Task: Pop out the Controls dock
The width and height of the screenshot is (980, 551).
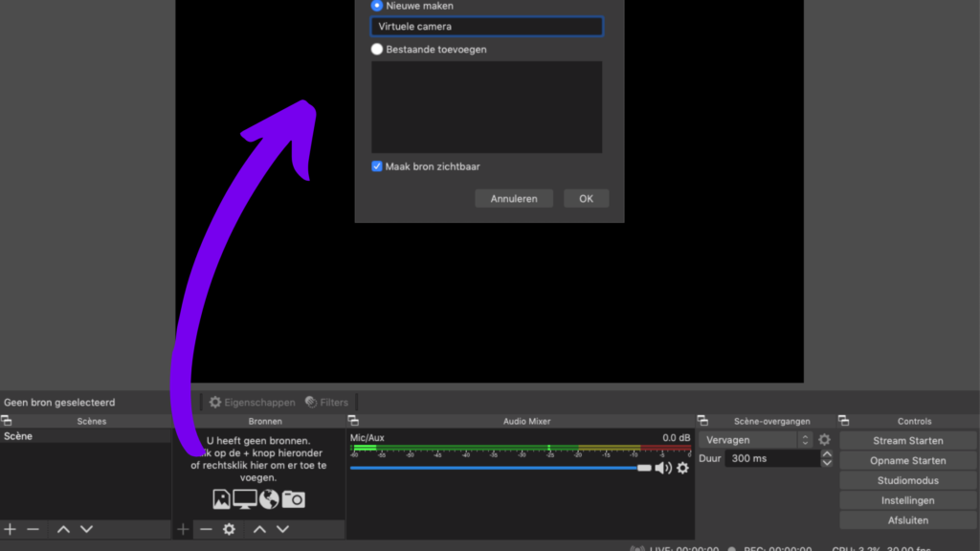Action: (x=844, y=421)
